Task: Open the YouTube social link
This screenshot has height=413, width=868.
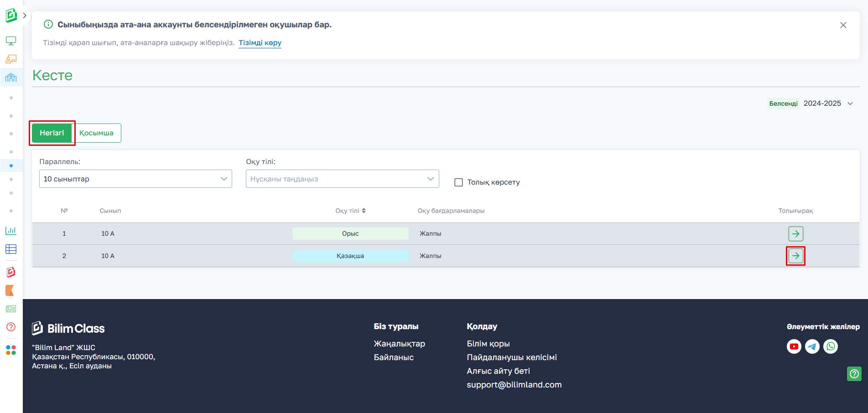Action: (x=794, y=346)
